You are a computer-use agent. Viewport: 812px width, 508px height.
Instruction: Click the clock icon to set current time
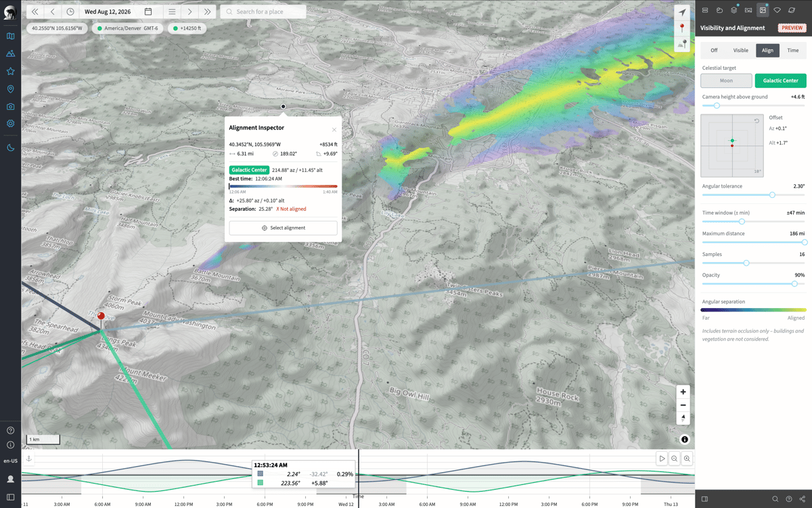tap(70, 12)
